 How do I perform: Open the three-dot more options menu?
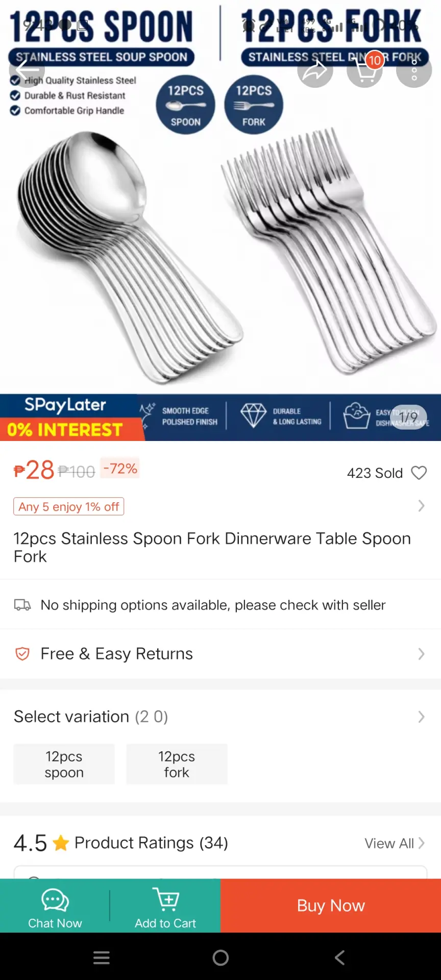coord(414,70)
